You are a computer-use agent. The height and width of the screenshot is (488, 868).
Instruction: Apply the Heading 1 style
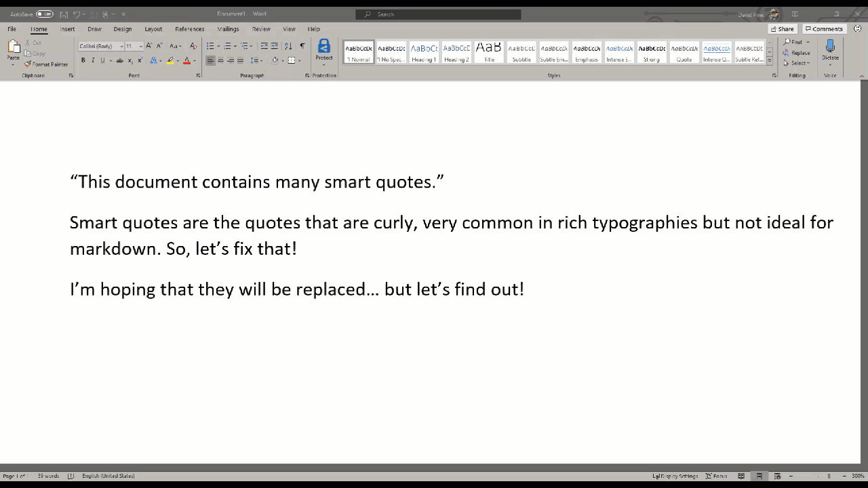click(423, 51)
